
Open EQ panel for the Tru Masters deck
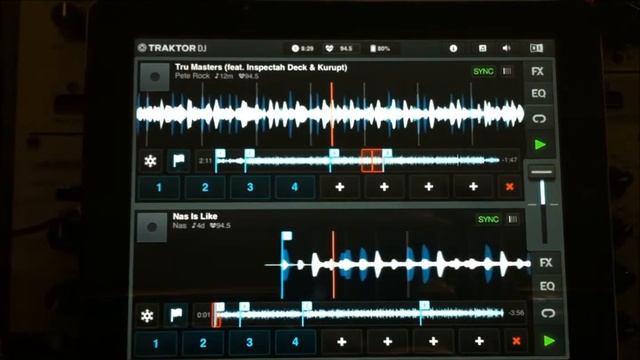pos(538,93)
